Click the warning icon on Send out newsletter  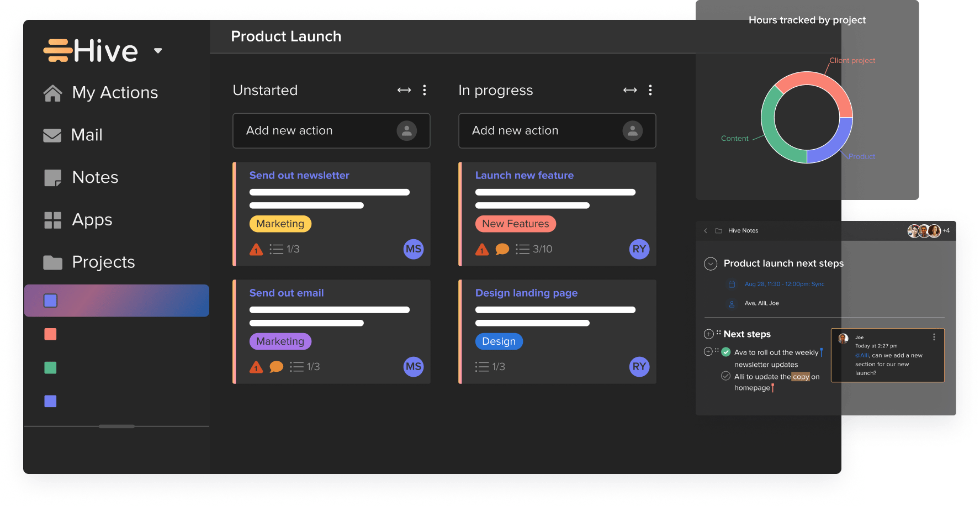pyautogui.click(x=256, y=249)
